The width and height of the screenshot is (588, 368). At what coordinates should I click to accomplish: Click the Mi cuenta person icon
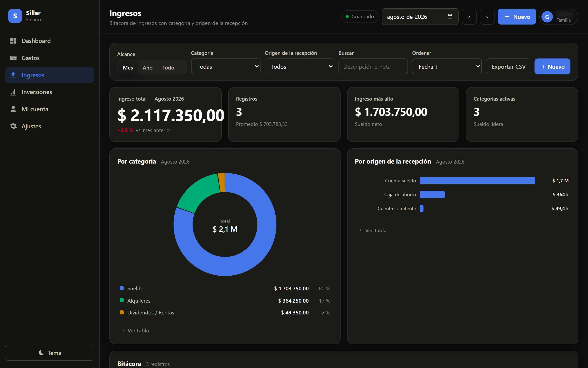pyautogui.click(x=13, y=109)
